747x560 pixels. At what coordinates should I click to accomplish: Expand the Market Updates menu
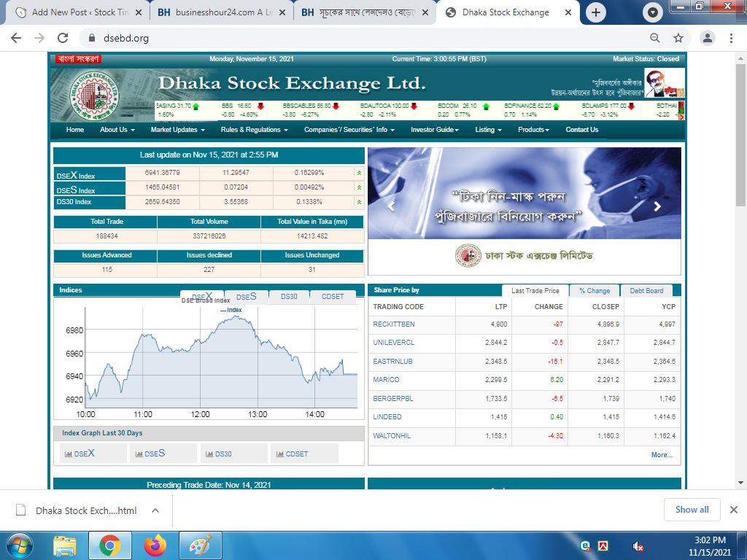[178, 130]
